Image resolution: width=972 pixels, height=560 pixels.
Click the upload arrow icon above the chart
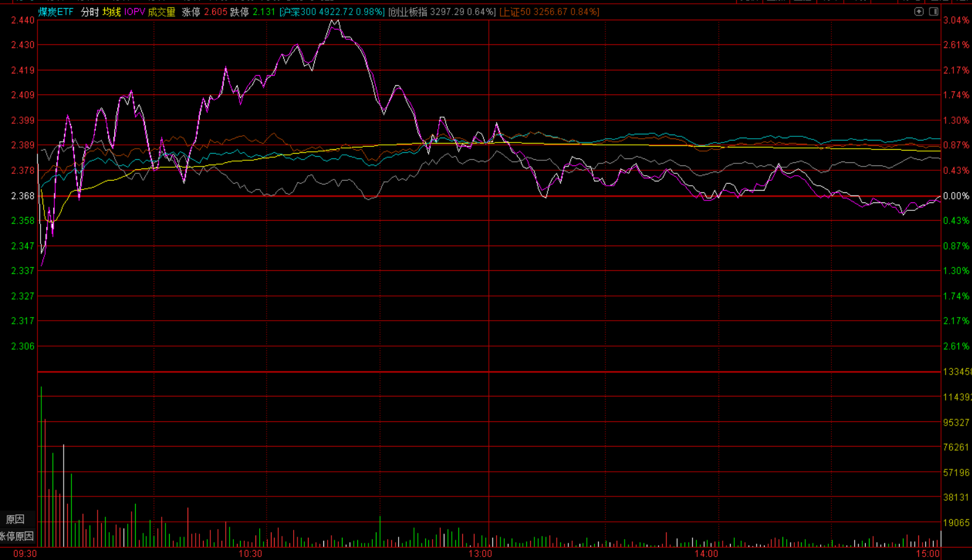(x=918, y=12)
